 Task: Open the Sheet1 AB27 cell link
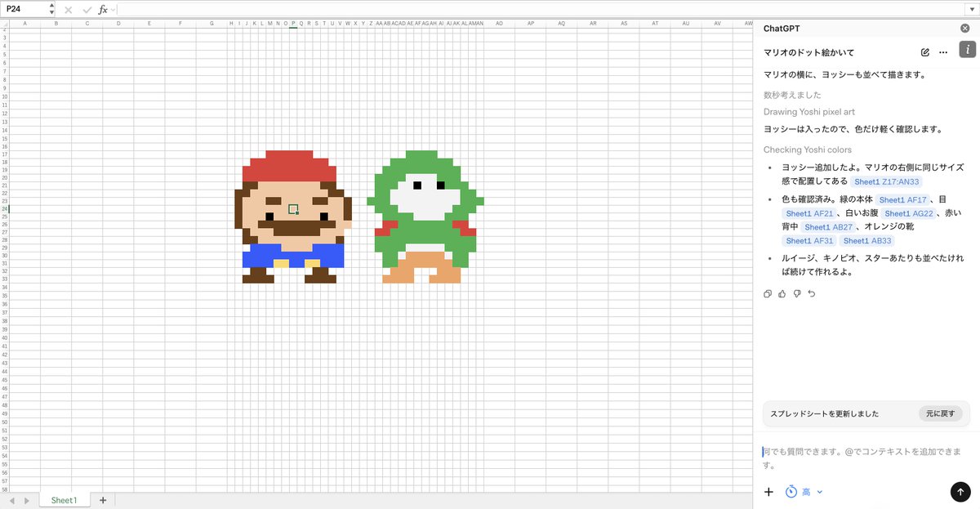pos(827,227)
